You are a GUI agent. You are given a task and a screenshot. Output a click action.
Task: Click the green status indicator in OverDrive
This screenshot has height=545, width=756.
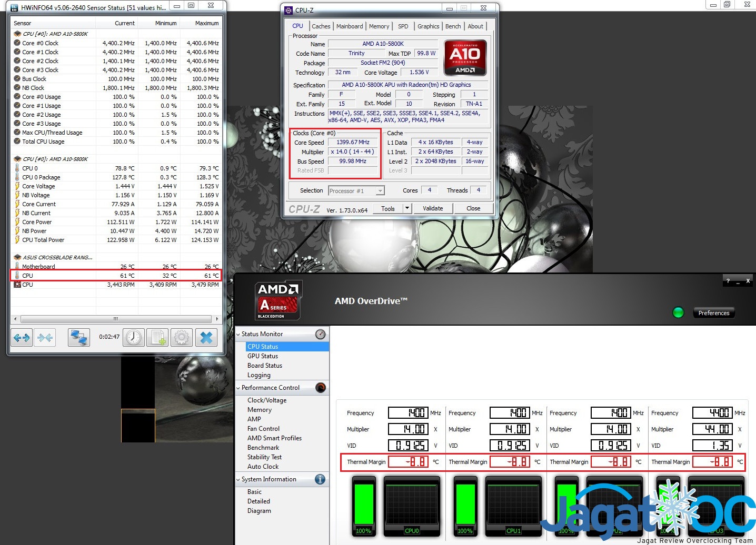tap(678, 312)
